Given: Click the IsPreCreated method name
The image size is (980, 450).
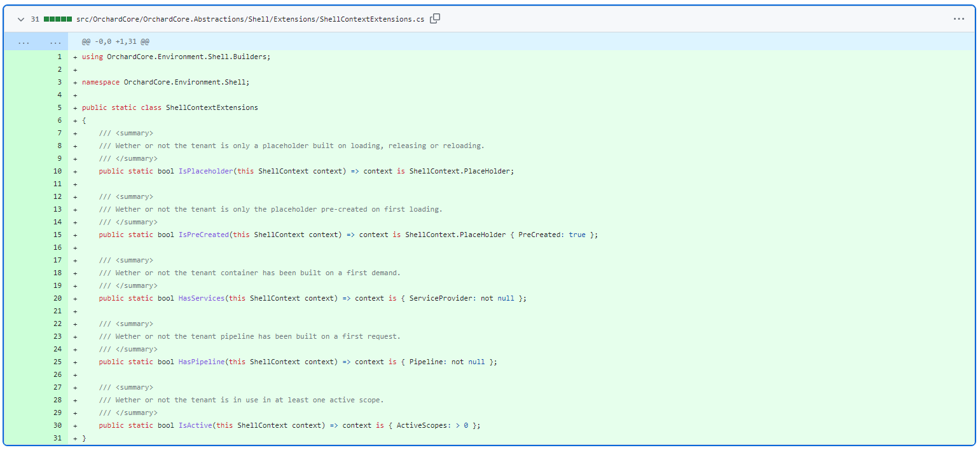Looking at the screenshot, I should (x=204, y=235).
